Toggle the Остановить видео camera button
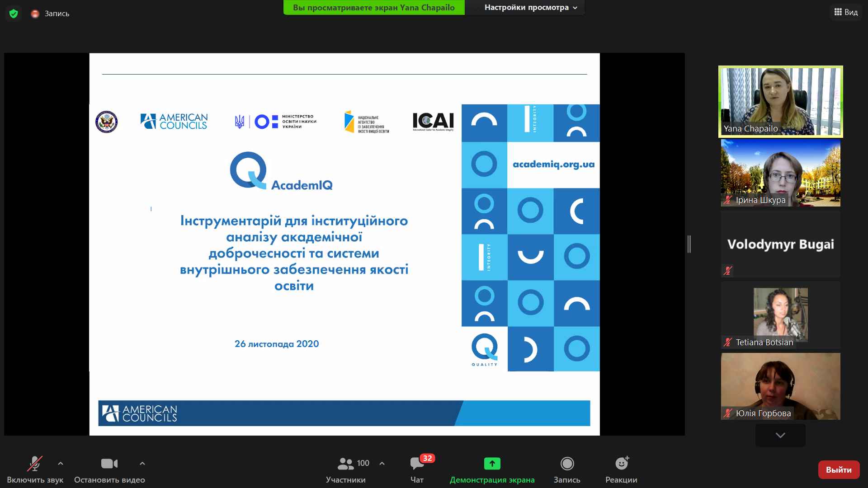This screenshot has height=488, width=868. [x=109, y=470]
